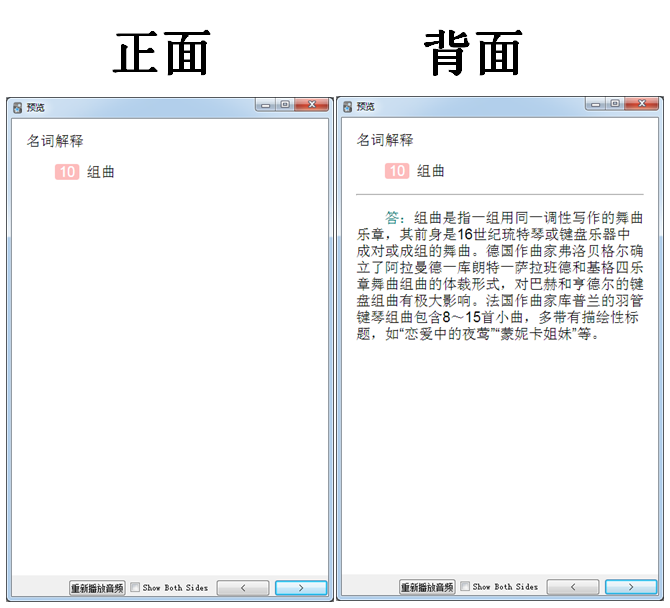The image size is (670, 608).
Task: Go to previous card in left preview window
Action: point(243,588)
